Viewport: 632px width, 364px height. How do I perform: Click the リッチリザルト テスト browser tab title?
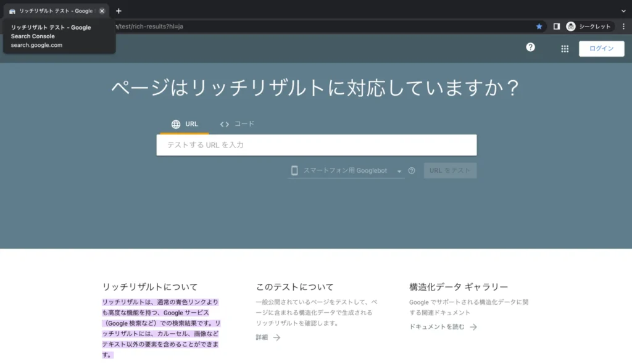pyautogui.click(x=56, y=11)
